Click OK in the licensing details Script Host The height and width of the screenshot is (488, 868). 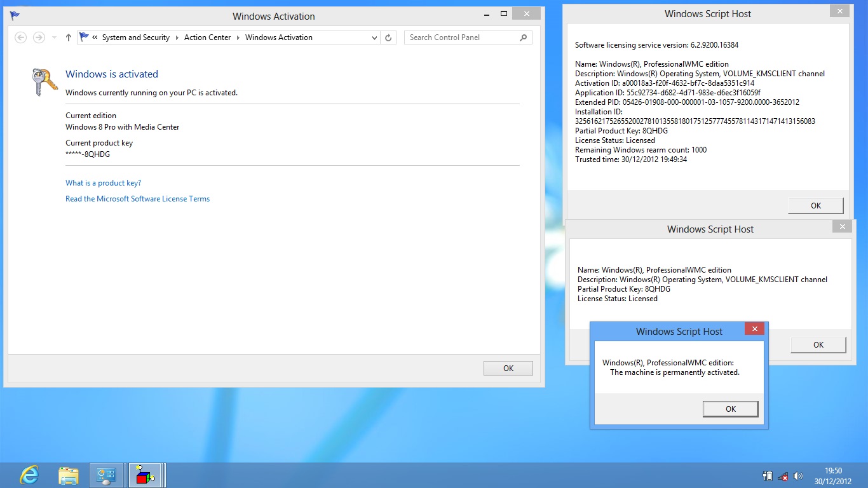coord(816,206)
